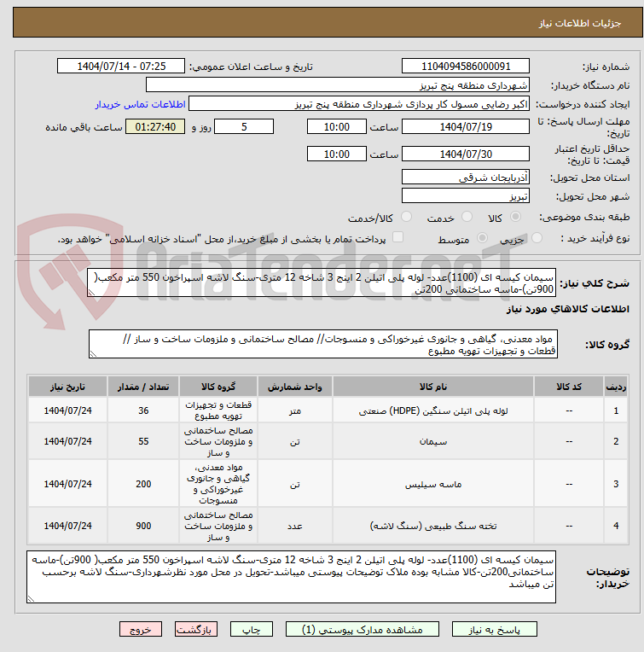Viewport: 644px width, 652px height.
Task: Click the announcement date field 1404/07/14 - 07:25
Action: coord(121,66)
